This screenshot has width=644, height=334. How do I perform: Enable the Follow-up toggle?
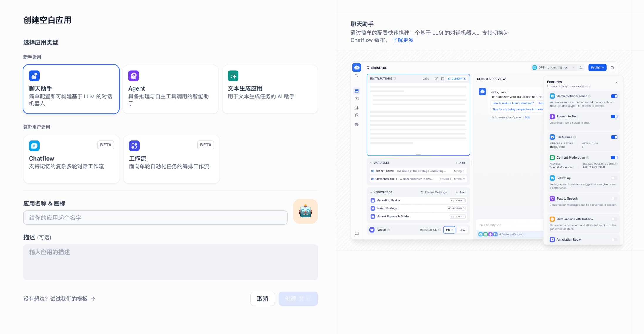click(x=614, y=178)
